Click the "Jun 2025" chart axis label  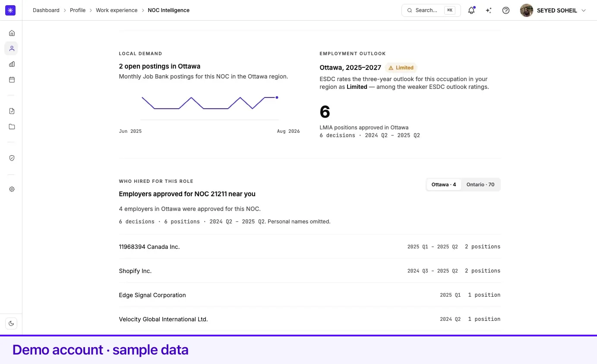point(130,131)
